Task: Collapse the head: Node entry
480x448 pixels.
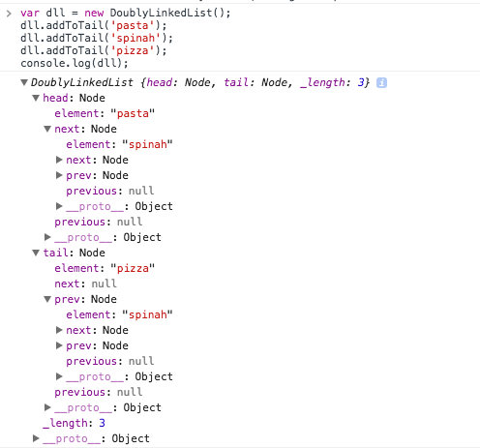Action: [x=36, y=98]
